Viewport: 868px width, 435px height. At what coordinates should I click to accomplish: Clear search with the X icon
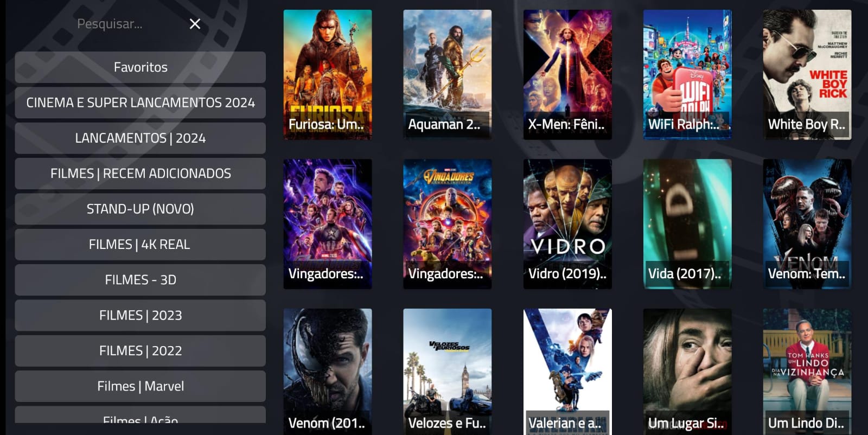[x=195, y=24]
